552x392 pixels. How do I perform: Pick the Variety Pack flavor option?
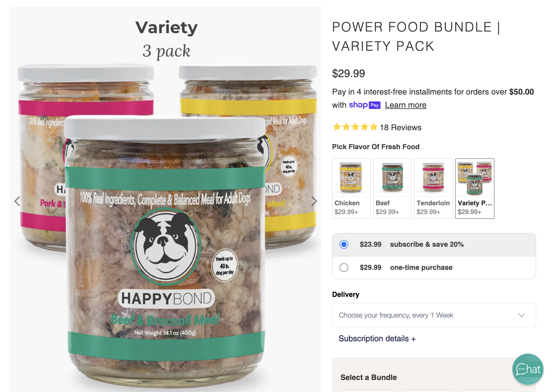click(475, 188)
